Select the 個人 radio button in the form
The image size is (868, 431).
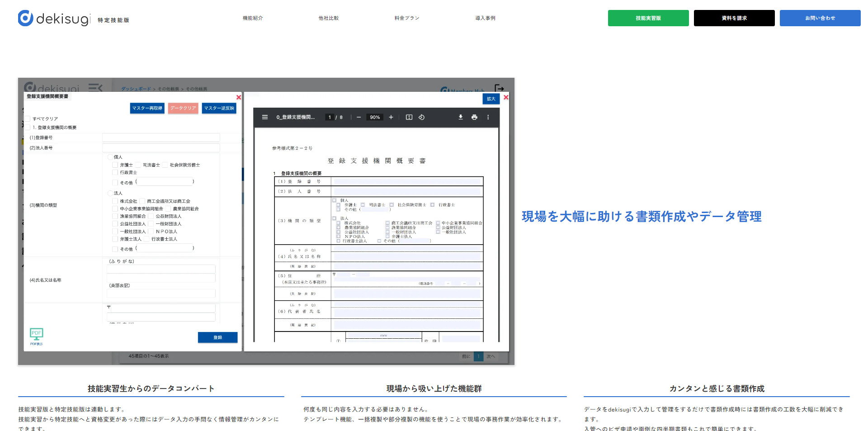[110, 157]
